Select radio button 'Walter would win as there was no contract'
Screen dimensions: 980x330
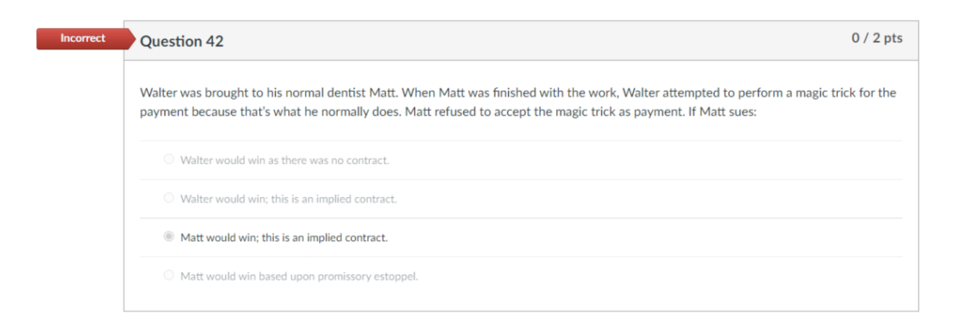coord(169,159)
